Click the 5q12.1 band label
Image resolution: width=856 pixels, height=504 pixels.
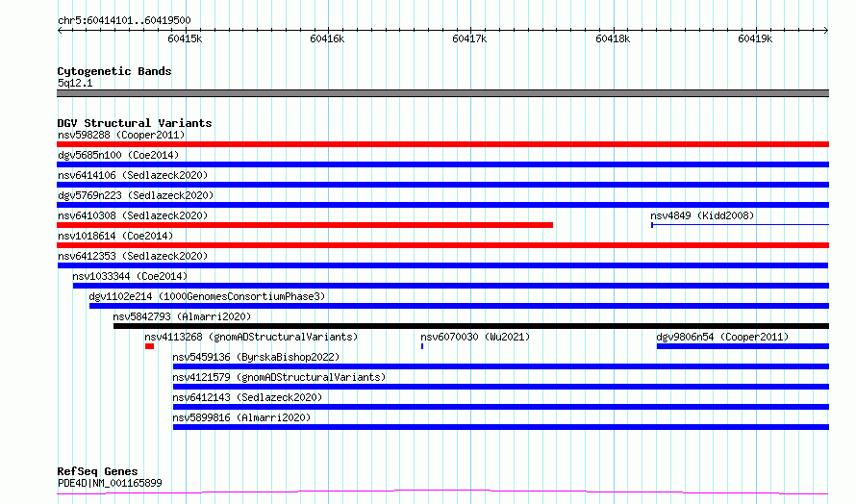pos(75,83)
